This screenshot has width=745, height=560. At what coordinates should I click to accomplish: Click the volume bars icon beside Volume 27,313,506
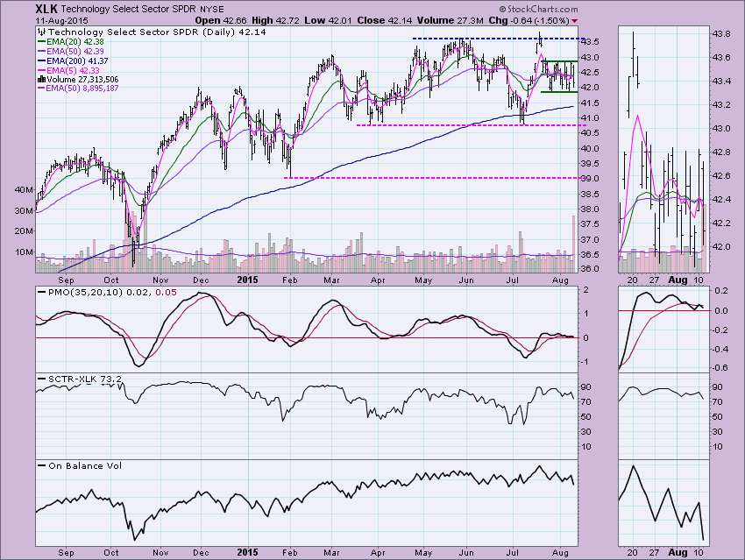click(41, 80)
